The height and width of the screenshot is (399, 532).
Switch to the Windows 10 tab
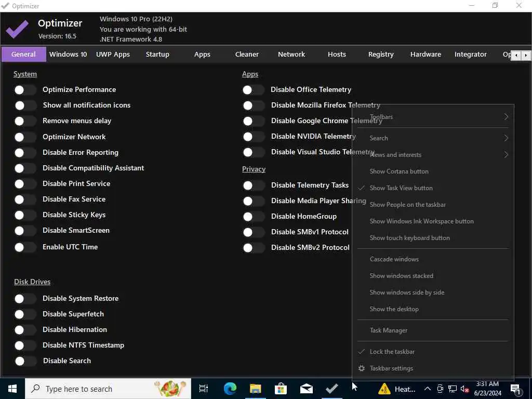click(68, 54)
